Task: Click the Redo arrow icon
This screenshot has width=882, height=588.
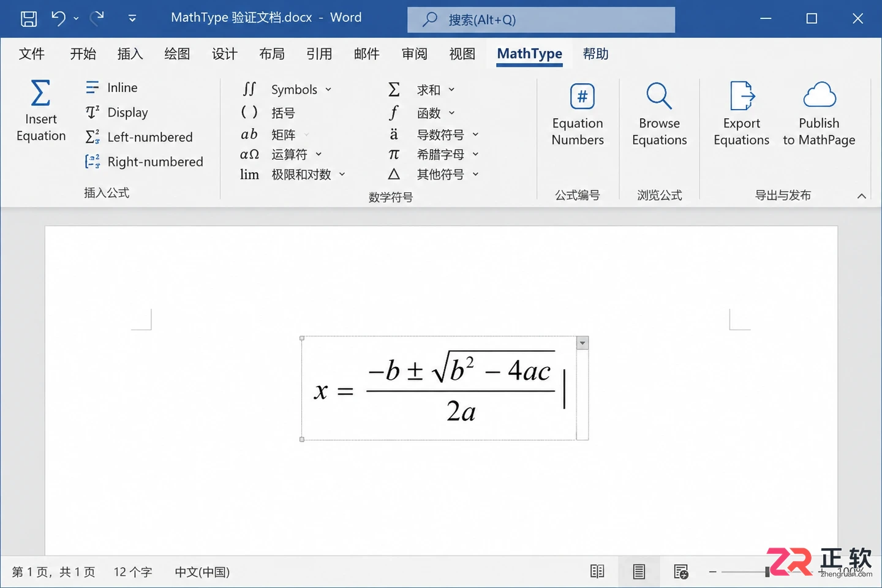Action: [x=97, y=18]
